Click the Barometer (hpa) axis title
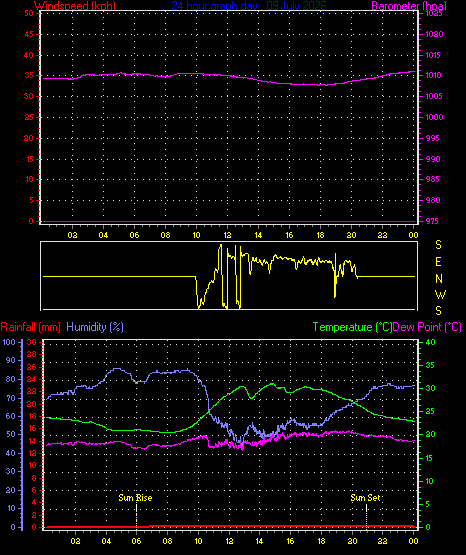 click(x=409, y=6)
